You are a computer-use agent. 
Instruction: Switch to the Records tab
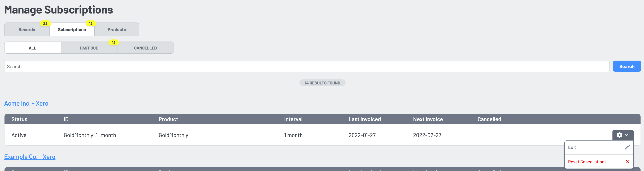pos(27,29)
